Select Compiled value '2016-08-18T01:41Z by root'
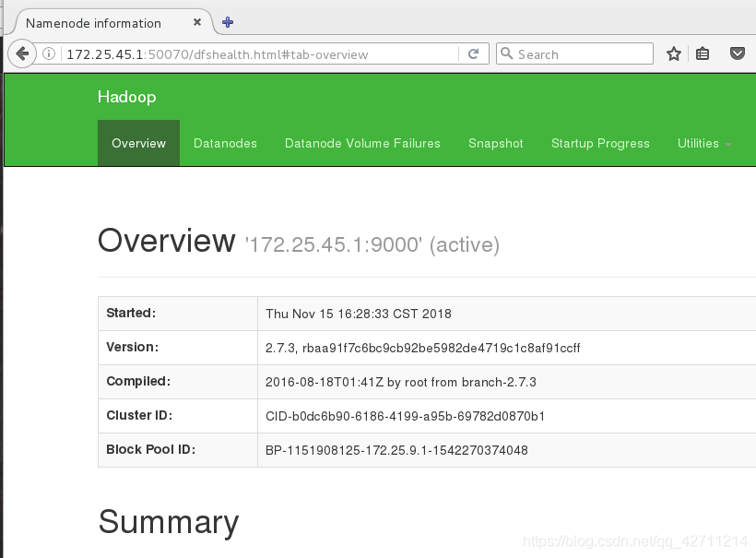Image resolution: width=756 pixels, height=558 pixels. [401, 383]
